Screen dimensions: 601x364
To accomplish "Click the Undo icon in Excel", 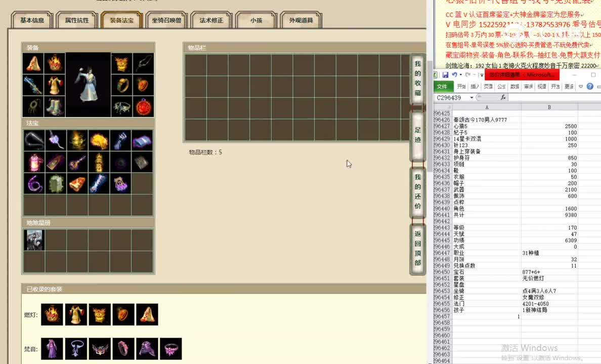I will point(453,74).
